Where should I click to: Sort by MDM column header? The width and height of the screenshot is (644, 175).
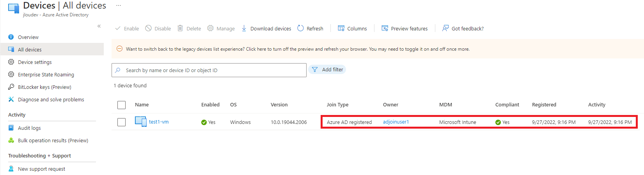coord(445,104)
